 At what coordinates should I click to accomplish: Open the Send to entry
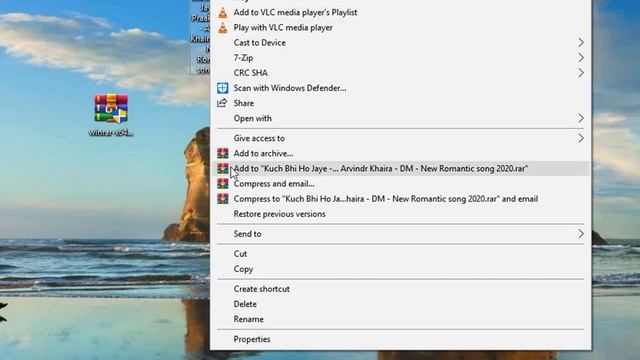tap(247, 234)
